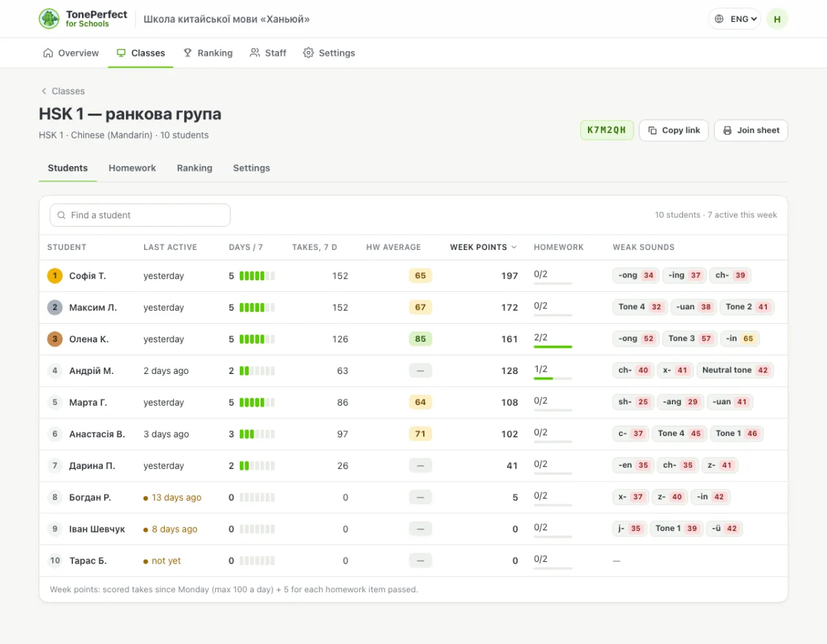This screenshot has height=644, width=827.
Task: Click the Student column header
Action: point(67,247)
